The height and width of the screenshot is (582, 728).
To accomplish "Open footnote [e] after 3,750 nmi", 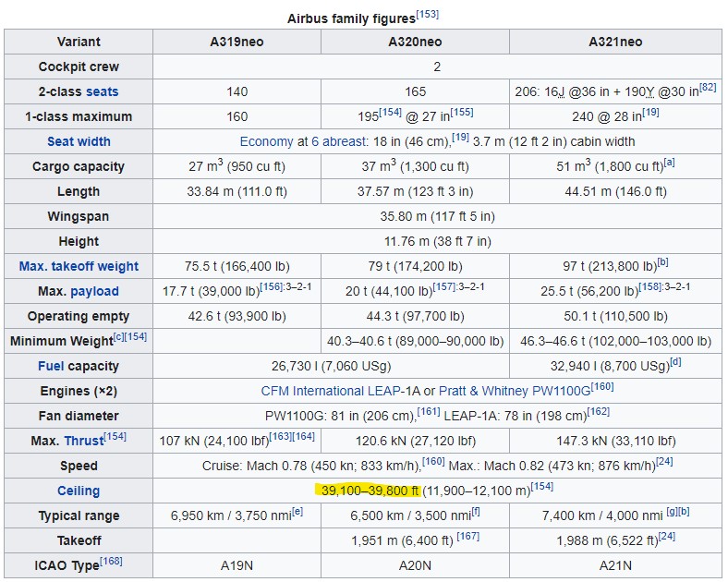I will tap(297, 512).
